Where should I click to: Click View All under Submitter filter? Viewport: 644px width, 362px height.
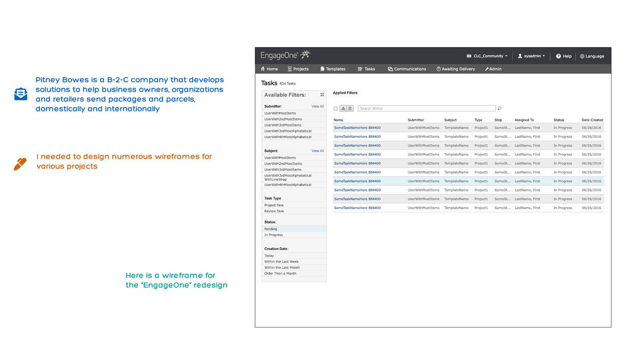[x=317, y=107]
